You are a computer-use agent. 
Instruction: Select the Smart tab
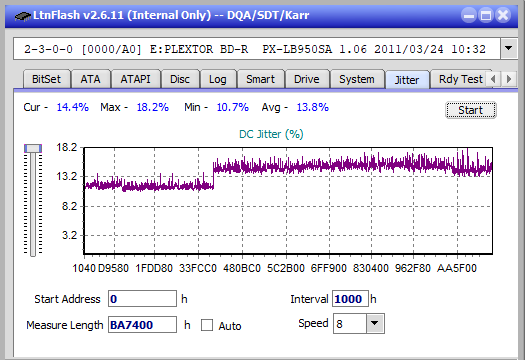click(x=260, y=79)
